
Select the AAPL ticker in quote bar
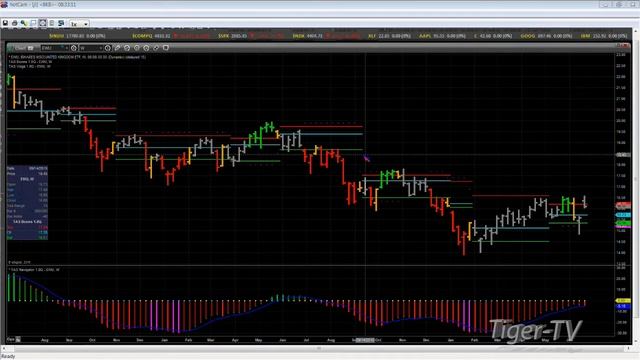click(x=425, y=36)
